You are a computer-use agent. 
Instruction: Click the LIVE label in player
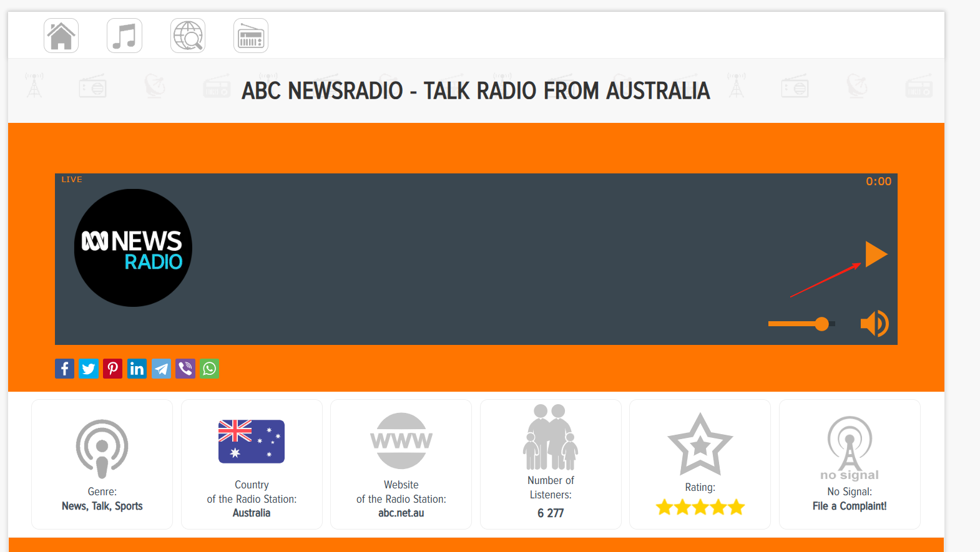pyautogui.click(x=72, y=180)
